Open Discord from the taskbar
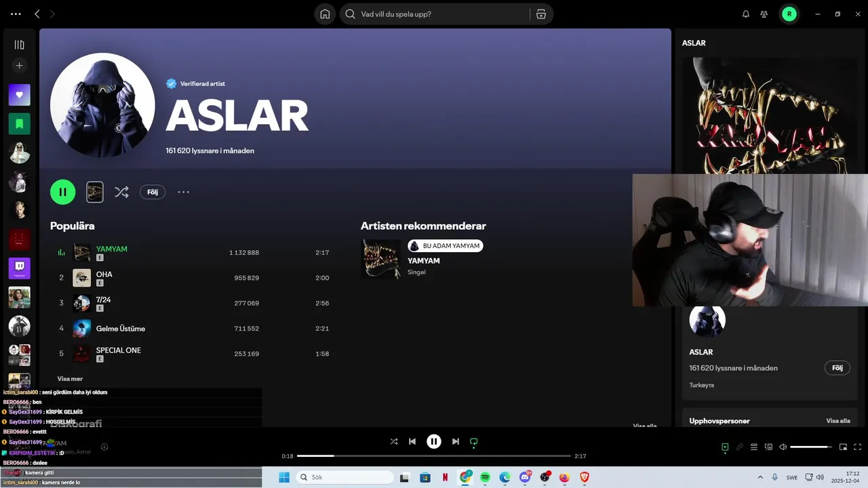This screenshot has width=868, height=488. click(525, 477)
